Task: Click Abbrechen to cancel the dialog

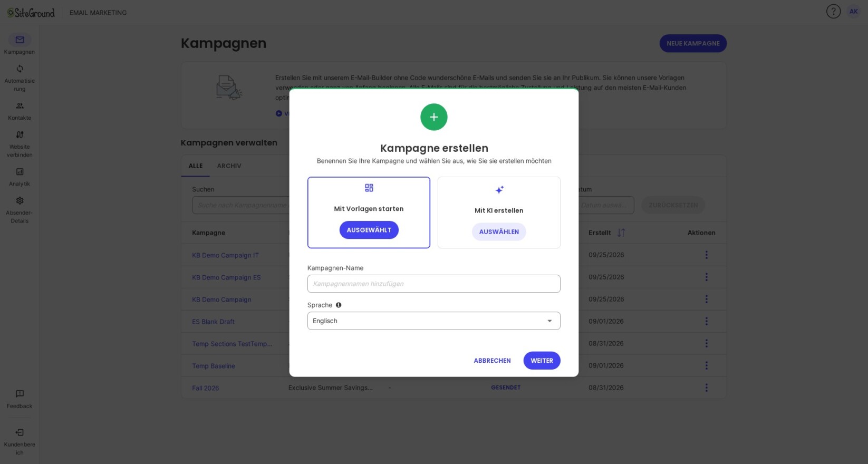Action: coord(492,361)
